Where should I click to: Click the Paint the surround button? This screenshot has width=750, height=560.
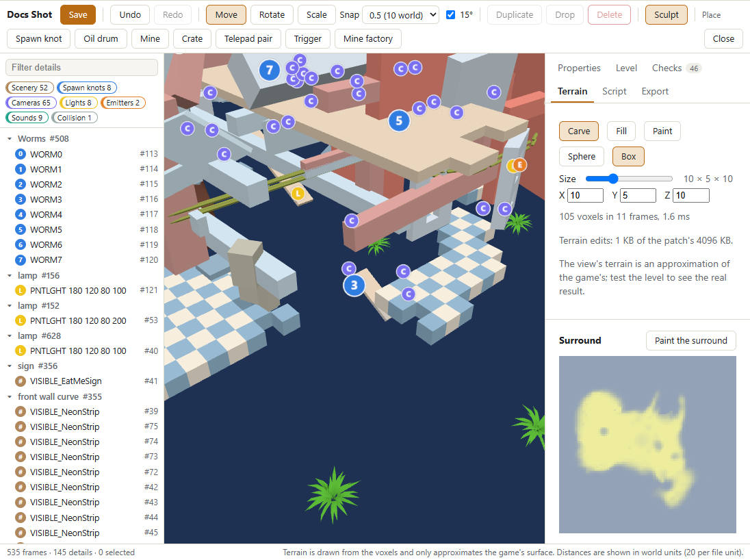(x=690, y=340)
